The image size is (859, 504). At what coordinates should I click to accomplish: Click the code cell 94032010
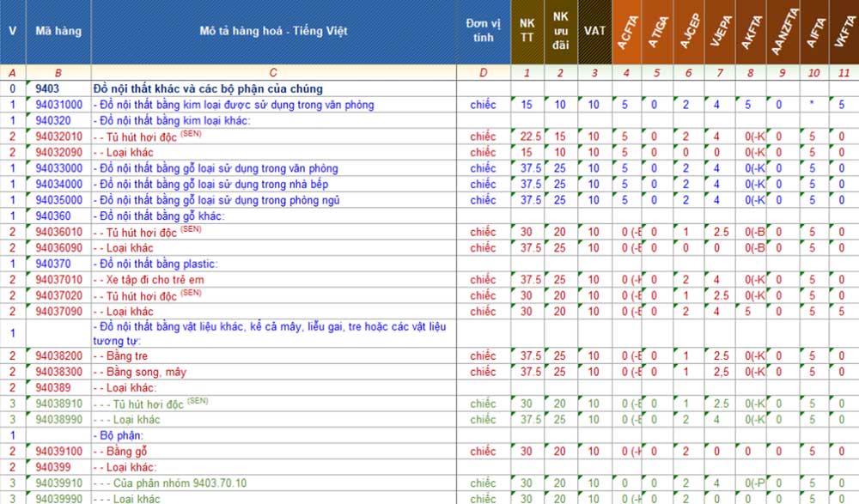pos(58,137)
